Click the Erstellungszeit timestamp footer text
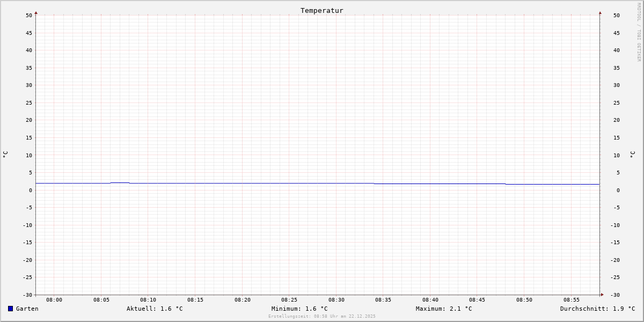 (322, 317)
